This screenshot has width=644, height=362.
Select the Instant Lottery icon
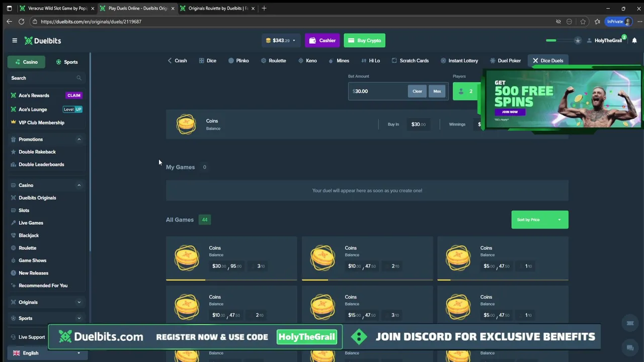click(x=443, y=60)
